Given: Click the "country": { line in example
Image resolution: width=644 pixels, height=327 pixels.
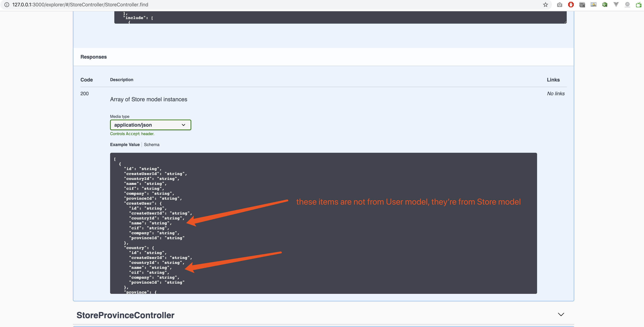Looking at the screenshot, I should click(139, 248).
